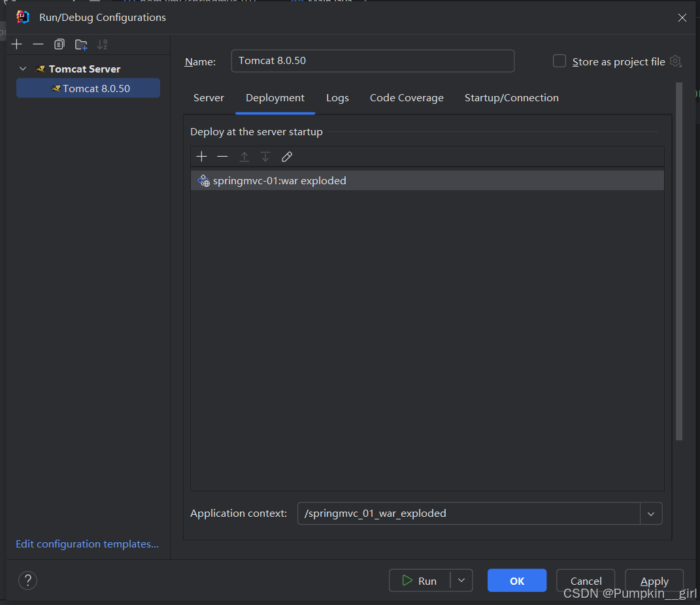Open project file storage settings gear
This screenshot has width=700, height=605.
(676, 61)
